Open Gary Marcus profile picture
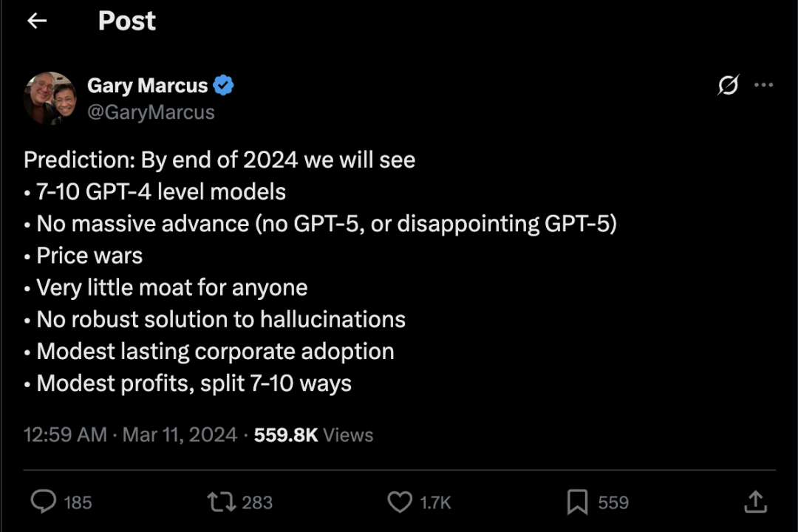This screenshot has width=798, height=532. pyautogui.click(x=50, y=98)
